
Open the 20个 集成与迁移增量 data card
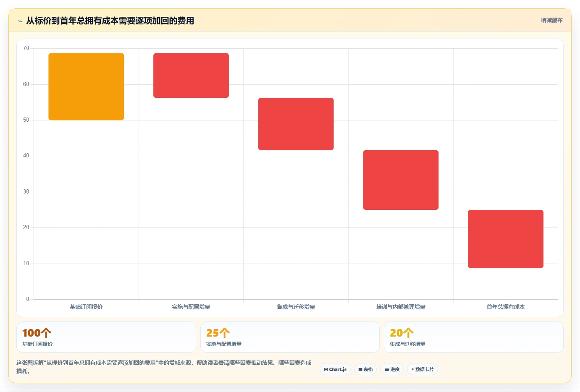[x=474, y=337]
